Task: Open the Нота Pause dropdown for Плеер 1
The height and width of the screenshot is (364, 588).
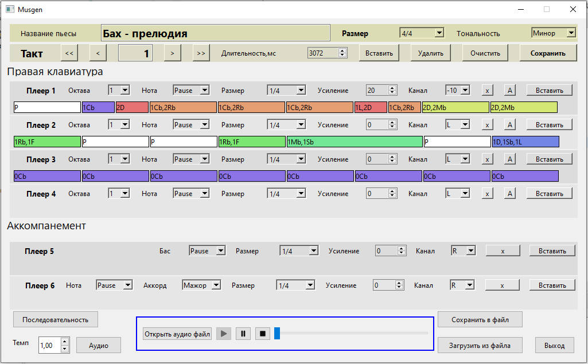Action: click(191, 91)
